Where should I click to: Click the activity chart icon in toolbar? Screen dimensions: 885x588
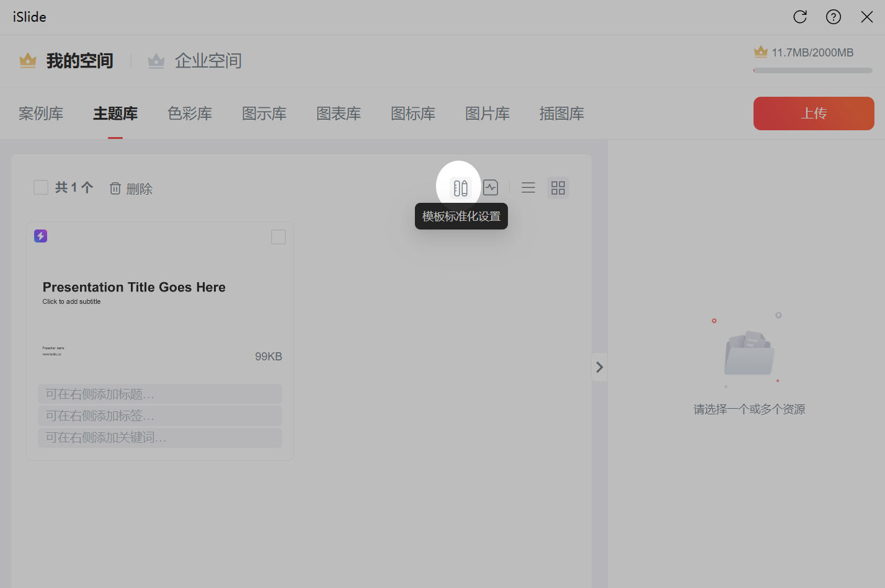click(491, 188)
